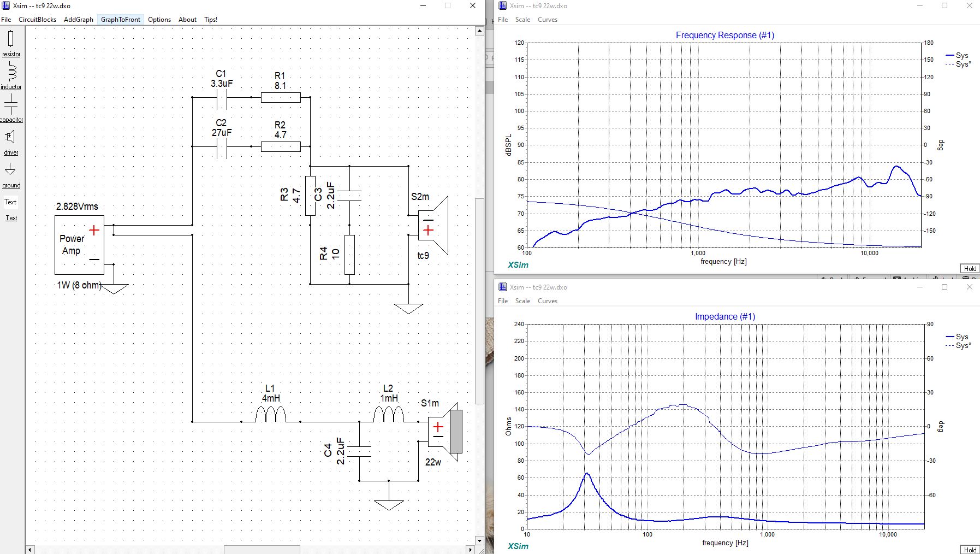980x554 pixels.
Task: Select the capacitor component tool
Action: point(10,108)
